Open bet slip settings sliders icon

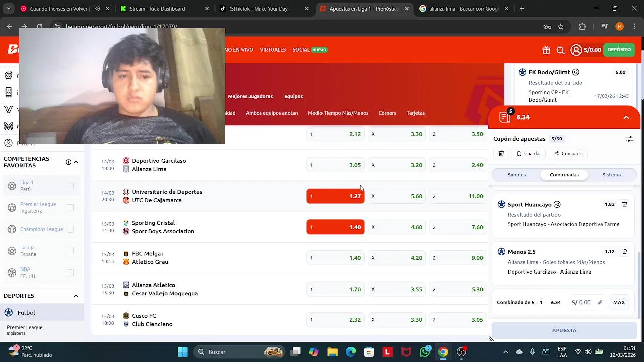[629, 139]
